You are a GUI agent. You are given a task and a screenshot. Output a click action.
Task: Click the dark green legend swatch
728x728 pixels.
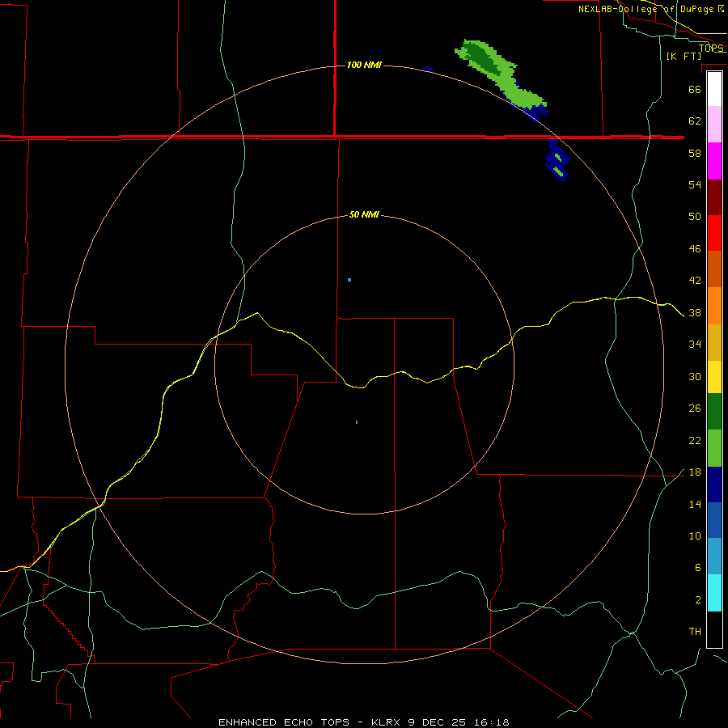[714, 412]
